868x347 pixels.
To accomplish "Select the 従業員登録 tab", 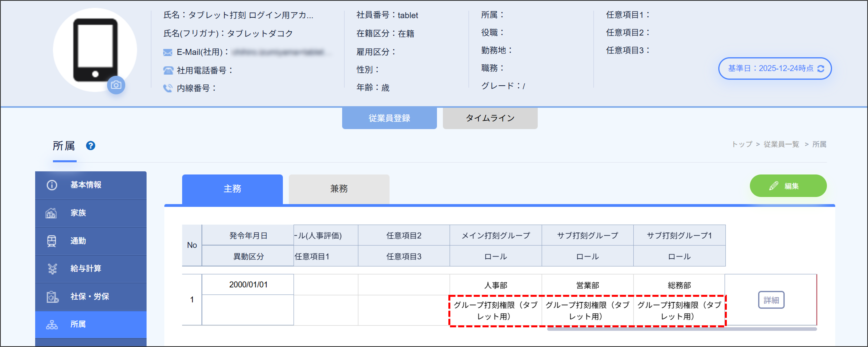I will [x=389, y=118].
